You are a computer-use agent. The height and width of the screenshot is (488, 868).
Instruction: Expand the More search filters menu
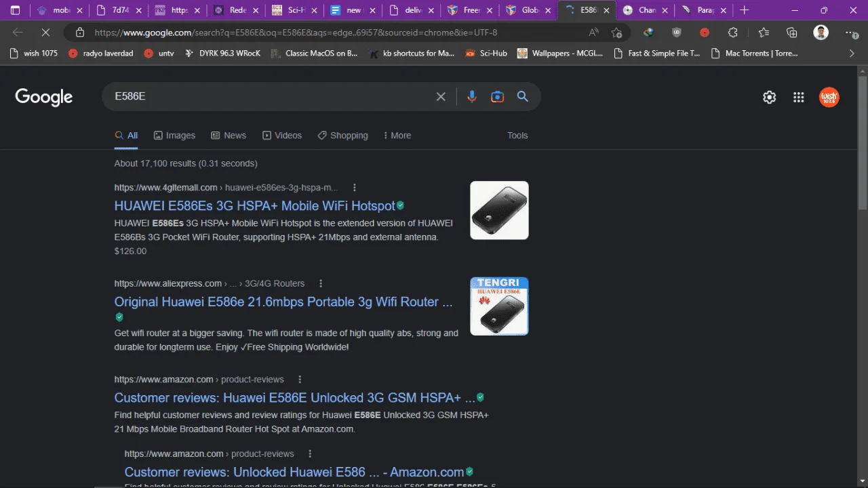[397, 136]
